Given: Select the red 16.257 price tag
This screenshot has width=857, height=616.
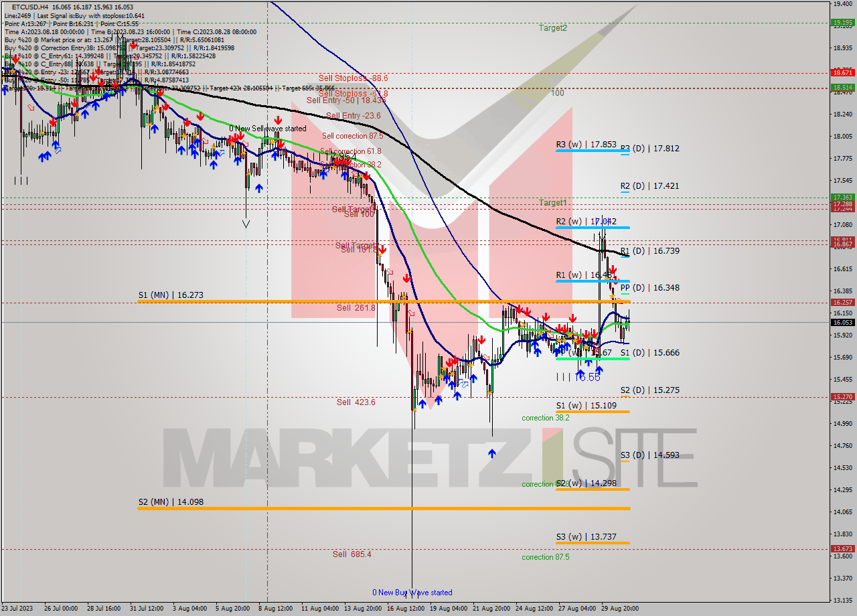Looking at the screenshot, I should (x=842, y=303).
